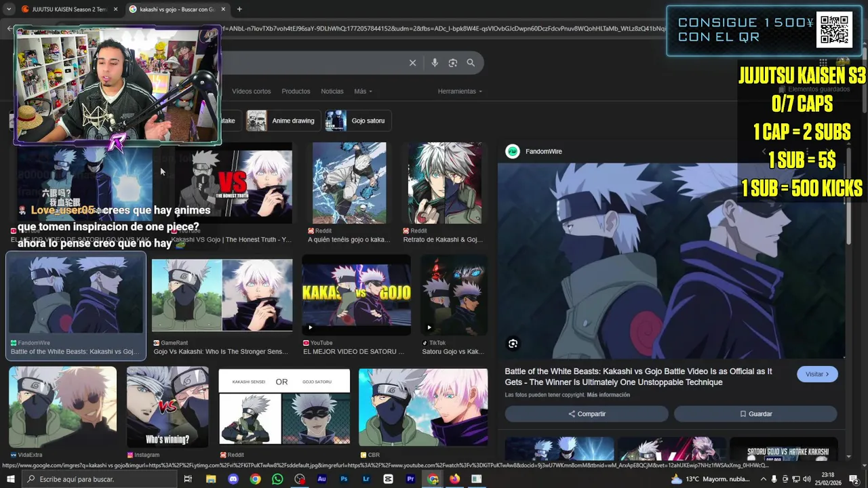Image resolution: width=868 pixels, height=488 pixels.
Task: Select the Anime drawing suggestion chip
Action: pos(283,121)
